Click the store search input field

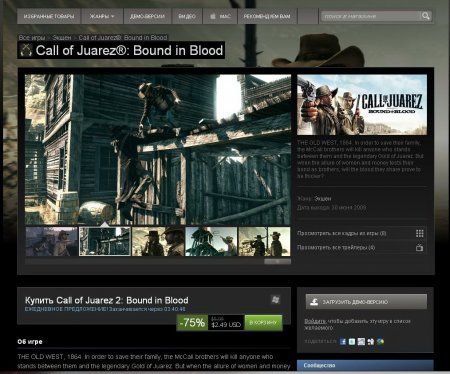point(370,16)
